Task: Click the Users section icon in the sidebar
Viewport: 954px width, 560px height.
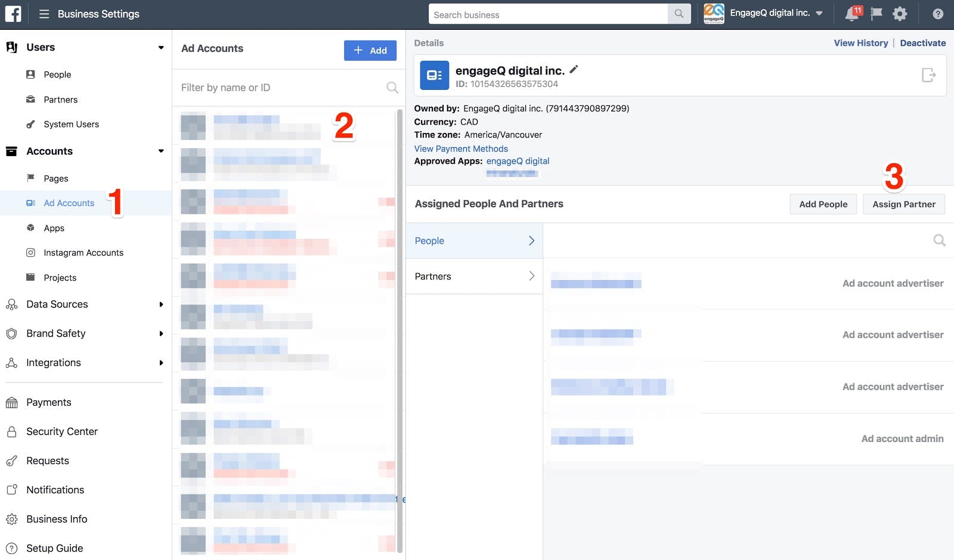Action: [x=11, y=47]
